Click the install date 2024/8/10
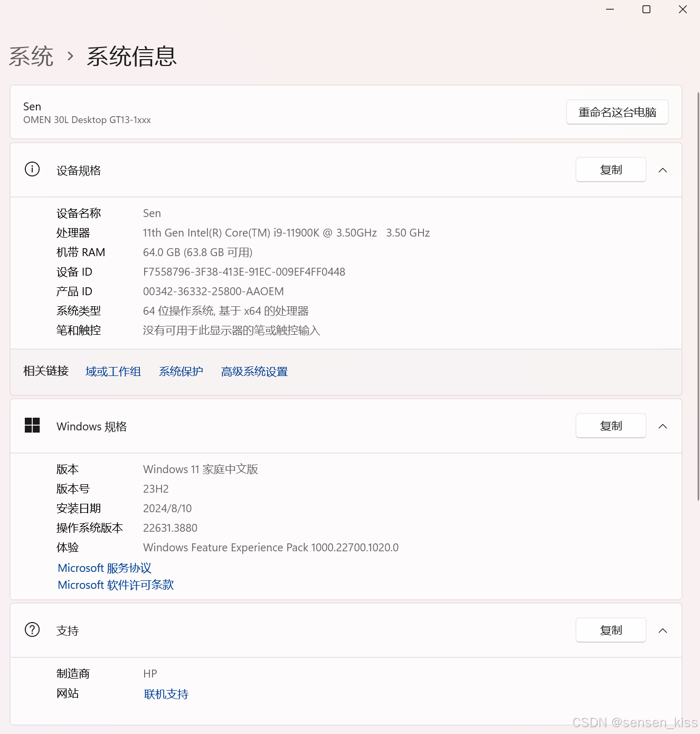This screenshot has width=700, height=734. (167, 509)
